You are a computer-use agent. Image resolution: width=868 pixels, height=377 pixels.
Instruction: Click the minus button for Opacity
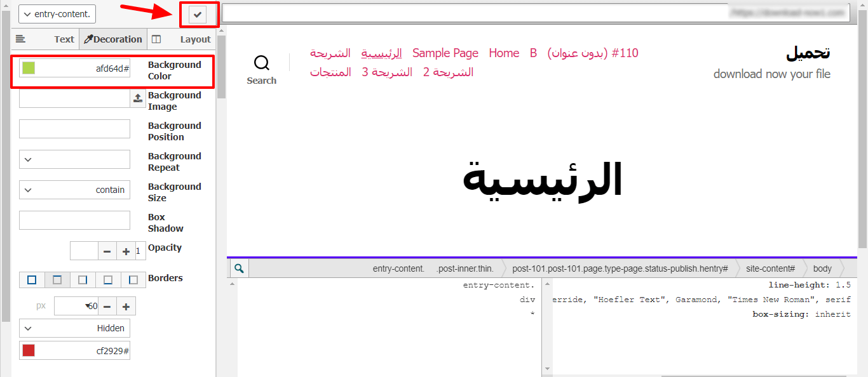coord(107,251)
